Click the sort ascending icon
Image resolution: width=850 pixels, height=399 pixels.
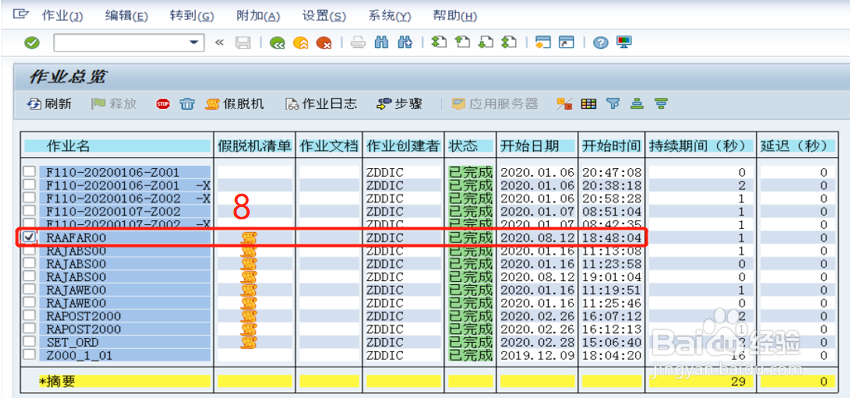tap(636, 104)
